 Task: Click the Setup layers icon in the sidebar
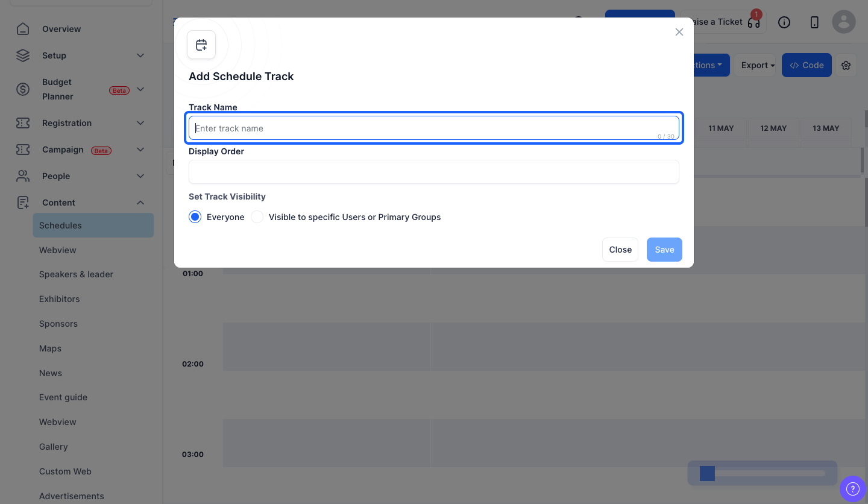click(x=23, y=55)
